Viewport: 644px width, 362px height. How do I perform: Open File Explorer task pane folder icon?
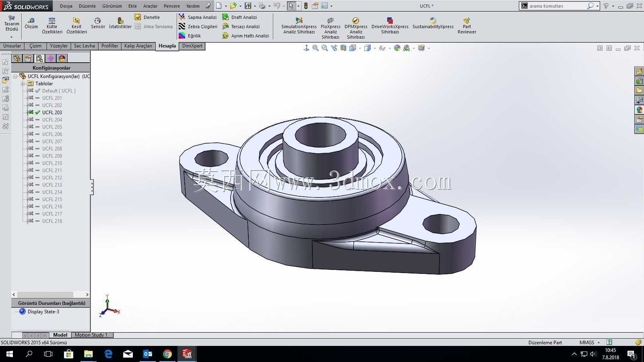point(639,90)
